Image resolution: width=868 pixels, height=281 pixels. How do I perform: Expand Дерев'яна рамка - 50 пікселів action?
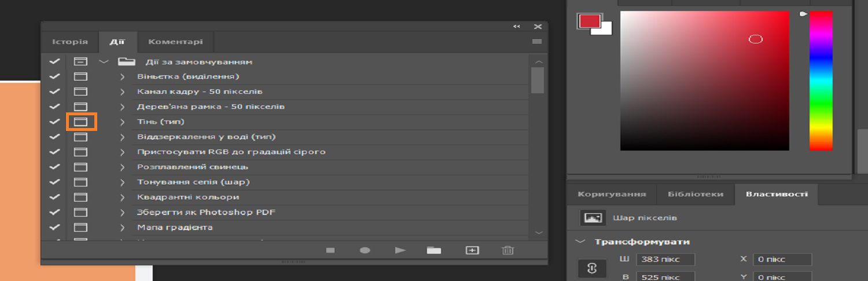122,107
